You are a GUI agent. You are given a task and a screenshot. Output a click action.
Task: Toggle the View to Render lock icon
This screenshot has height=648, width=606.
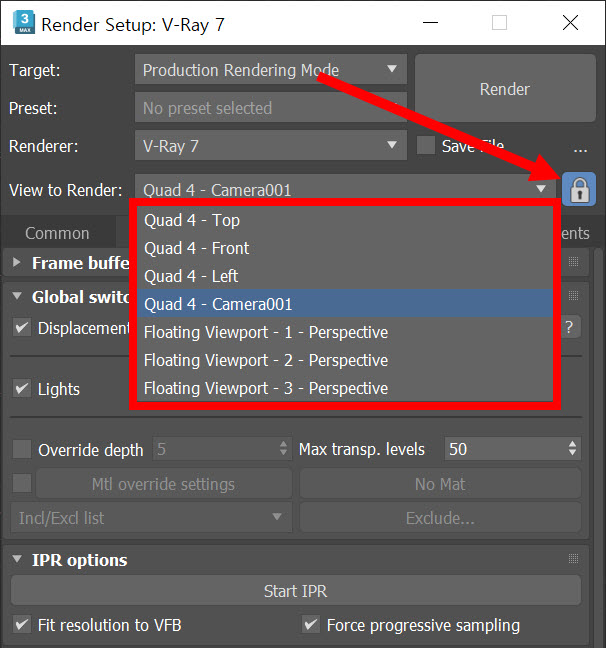tap(579, 189)
